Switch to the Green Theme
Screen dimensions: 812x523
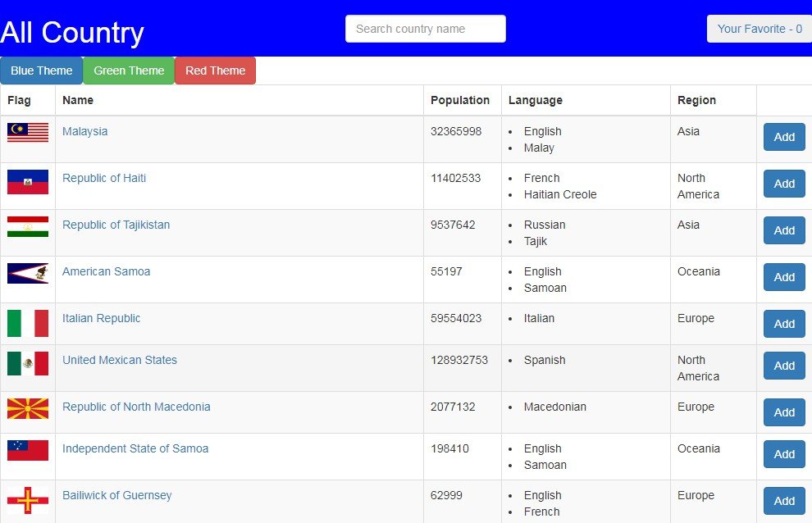click(128, 70)
